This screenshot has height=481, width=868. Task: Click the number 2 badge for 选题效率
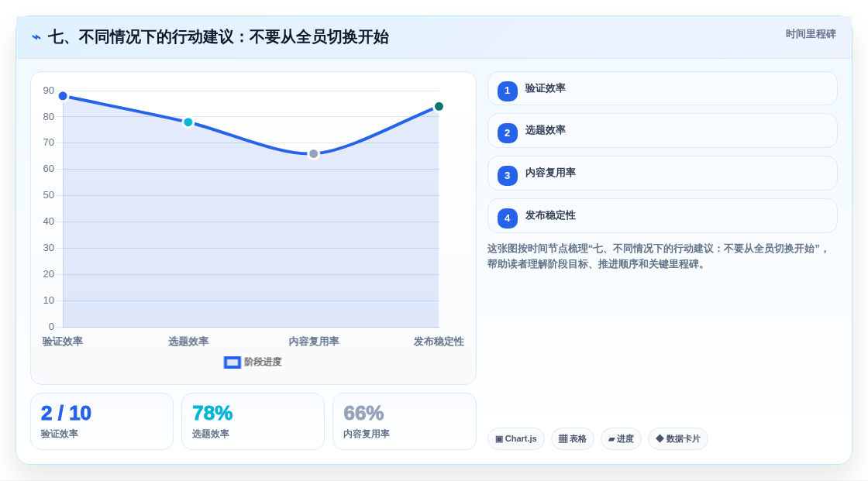point(507,133)
